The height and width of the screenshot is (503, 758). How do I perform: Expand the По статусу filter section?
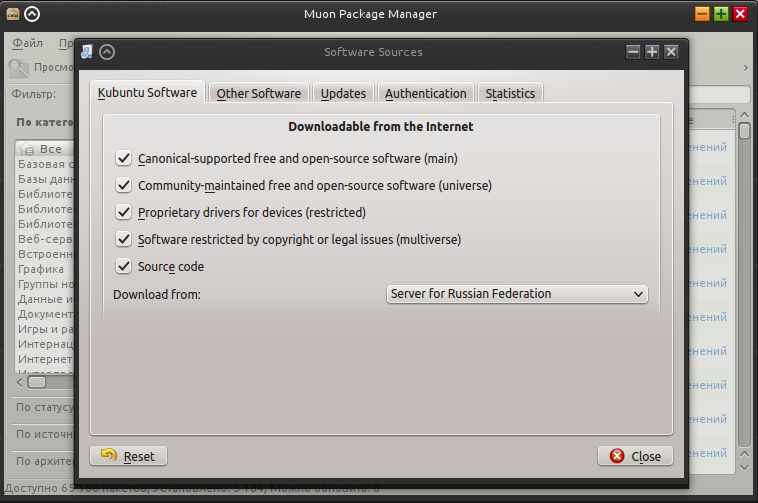(x=46, y=407)
